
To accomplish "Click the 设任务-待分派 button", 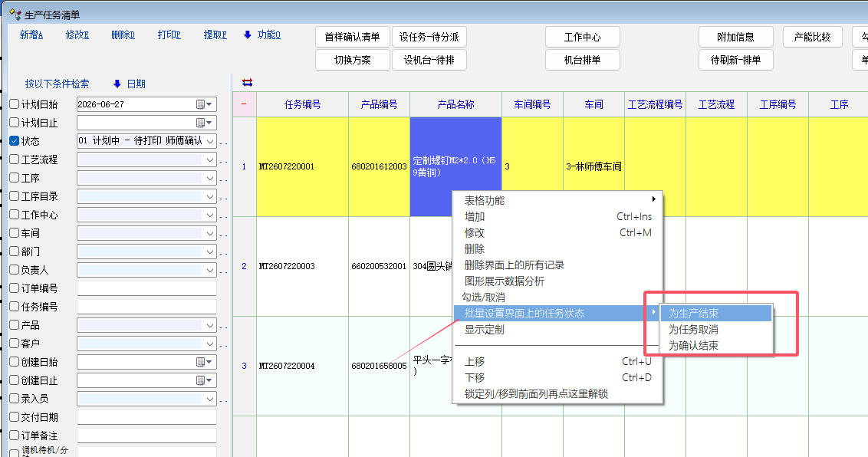I will (x=429, y=37).
